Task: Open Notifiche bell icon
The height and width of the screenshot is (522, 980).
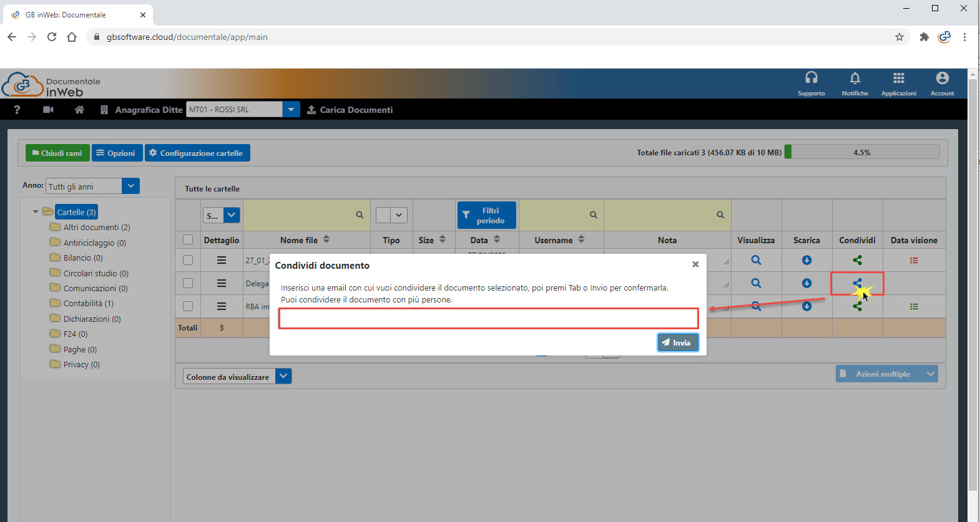Action: point(855,78)
